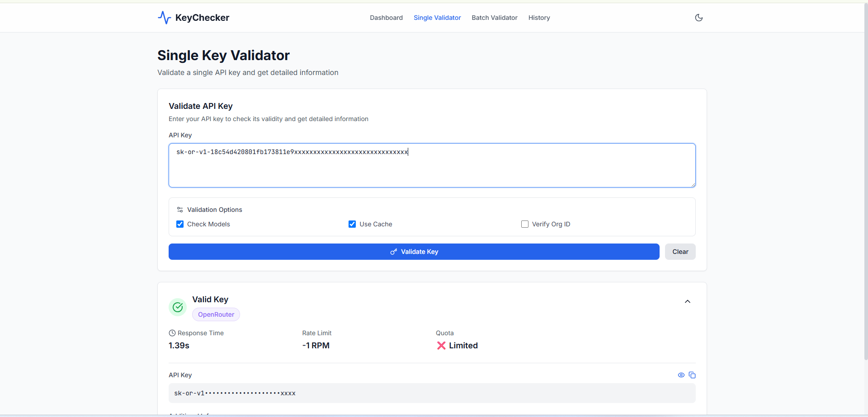Click the OpenRouter provider badge

(216, 314)
